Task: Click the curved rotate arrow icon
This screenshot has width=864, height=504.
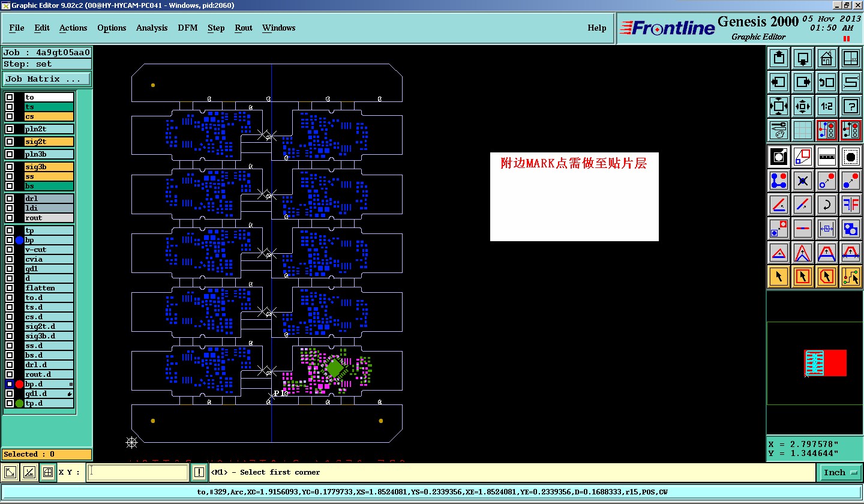Action: tap(826, 205)
